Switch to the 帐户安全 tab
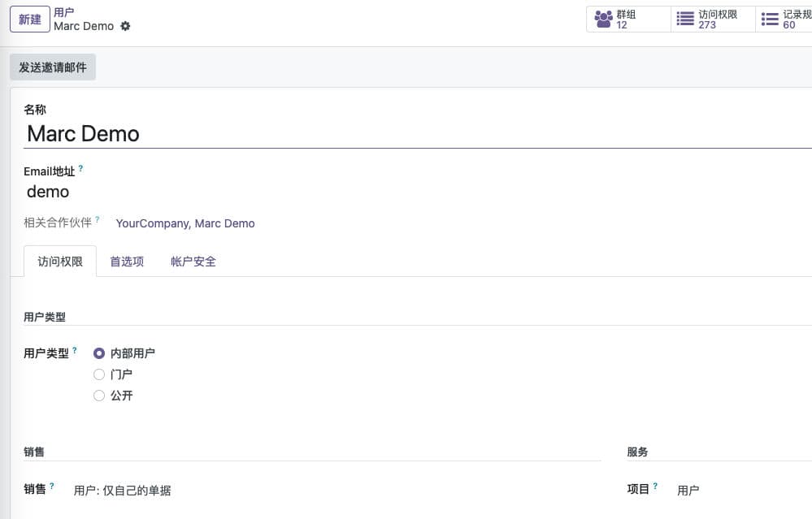The image size is (812, 519). click(193, 262)
